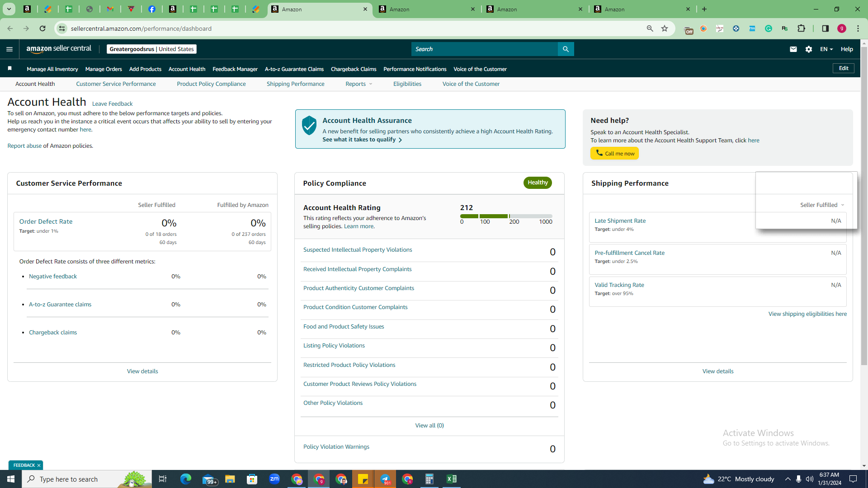Open a new browser tab
Image resolution: width=868 pixels, height=488 pixels.
[x=704, y=9]
